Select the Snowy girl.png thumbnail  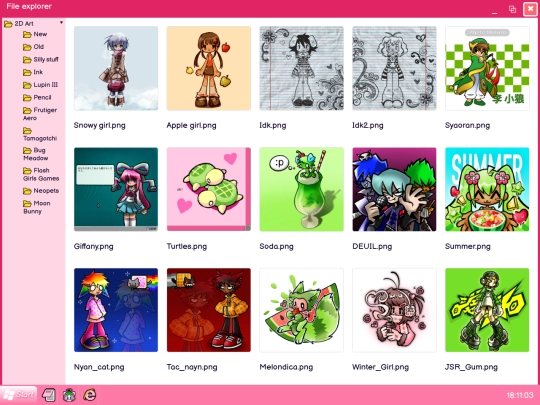tap(116, 68)
